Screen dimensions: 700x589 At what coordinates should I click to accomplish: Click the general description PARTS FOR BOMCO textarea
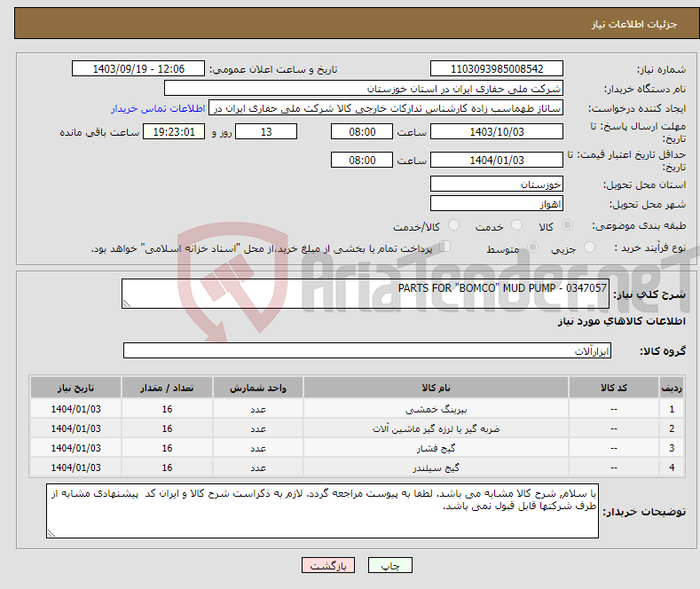366,294
